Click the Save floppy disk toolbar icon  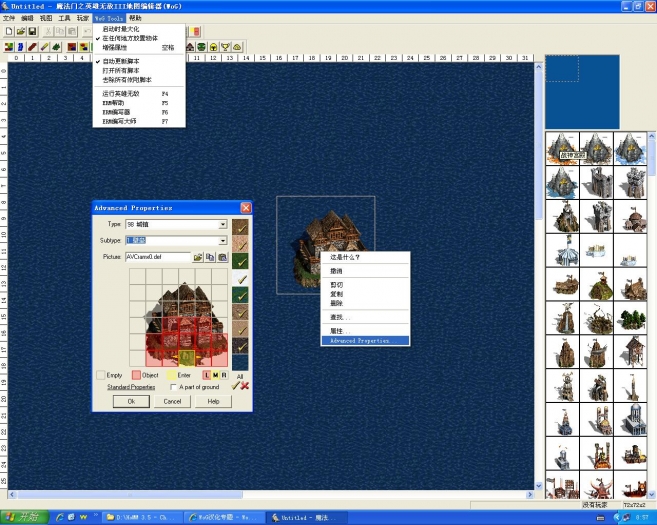[32, 31]
